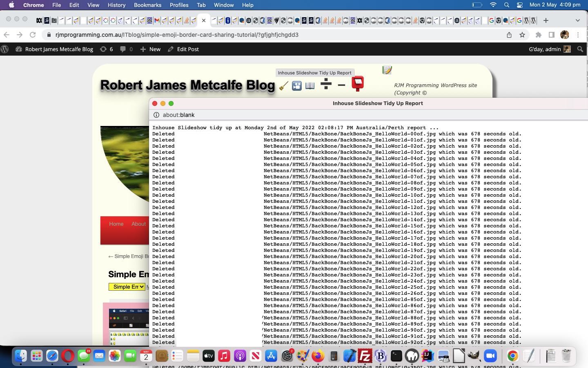
Task: Click the memo notepad icon above the header
Action: 387,70
